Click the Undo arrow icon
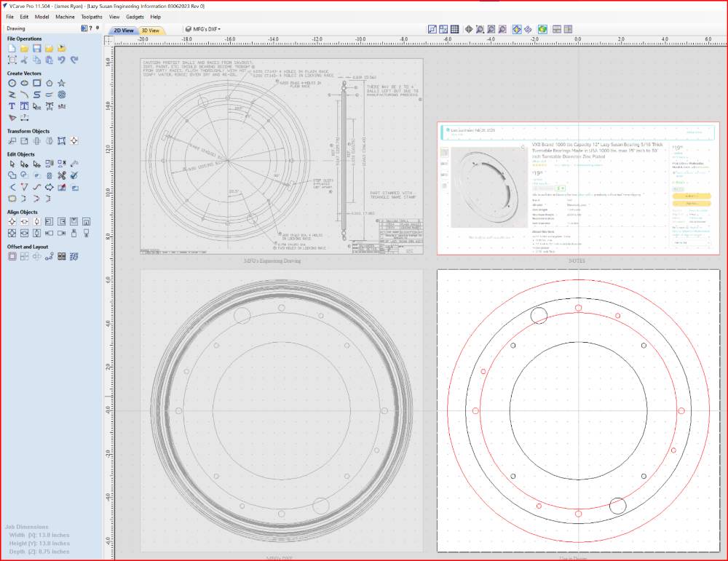Image resolution: width=728 pixels, height=561 pixels. [x=62, y=60]
